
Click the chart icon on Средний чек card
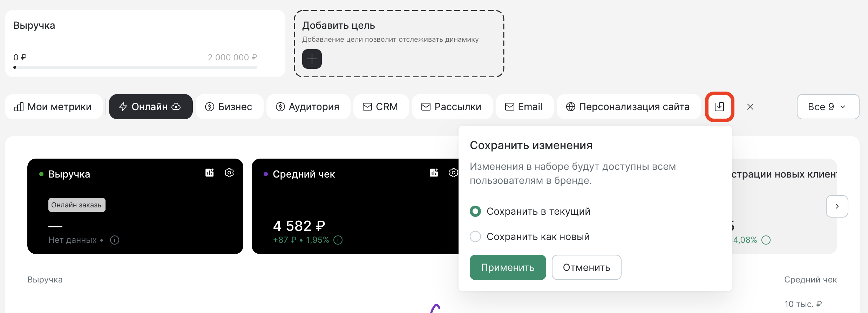[434, 173]
